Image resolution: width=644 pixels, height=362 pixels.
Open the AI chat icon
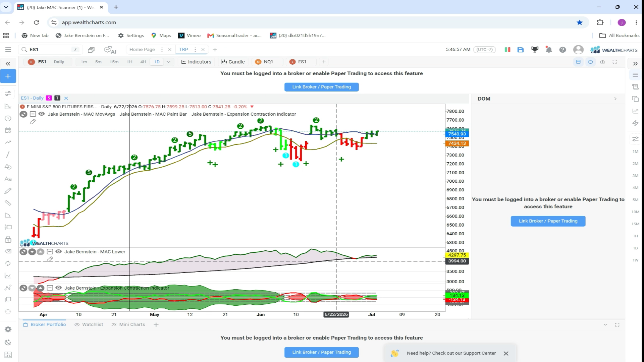point(110,50)
